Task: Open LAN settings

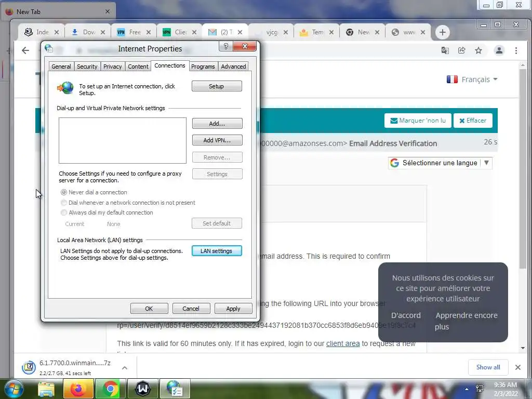Action: click(217, 251)
